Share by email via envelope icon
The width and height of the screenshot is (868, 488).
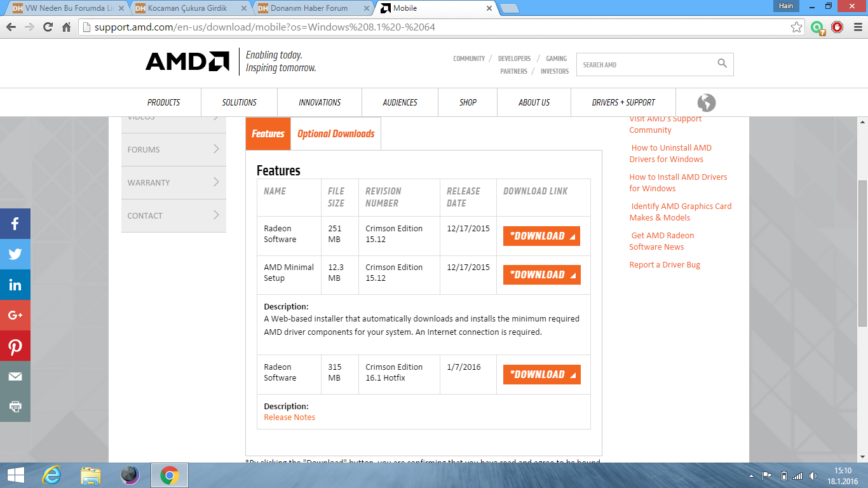[15, 376]
